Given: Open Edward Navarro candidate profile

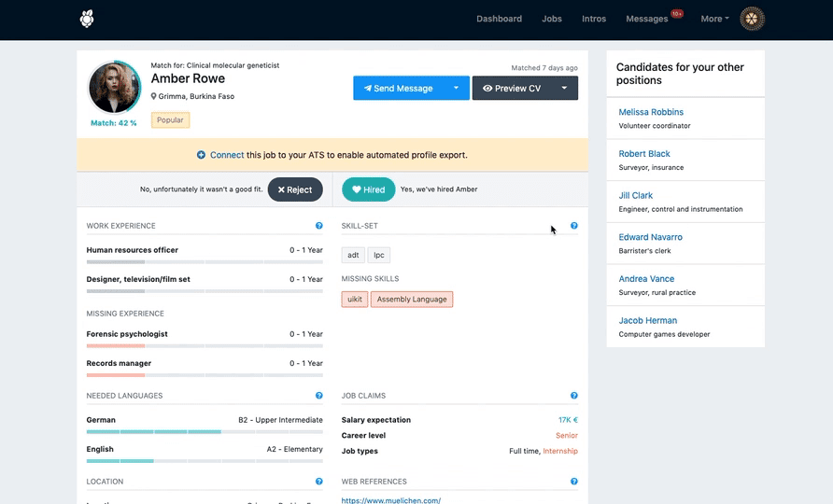Looking at the screenshot, I should pos(650,237).
